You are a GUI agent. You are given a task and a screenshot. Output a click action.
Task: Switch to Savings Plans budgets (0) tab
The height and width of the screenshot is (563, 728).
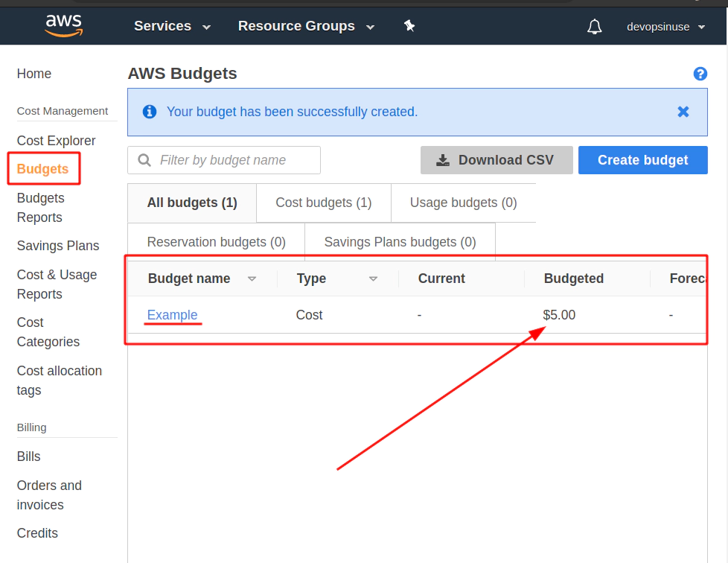(400, 242)
